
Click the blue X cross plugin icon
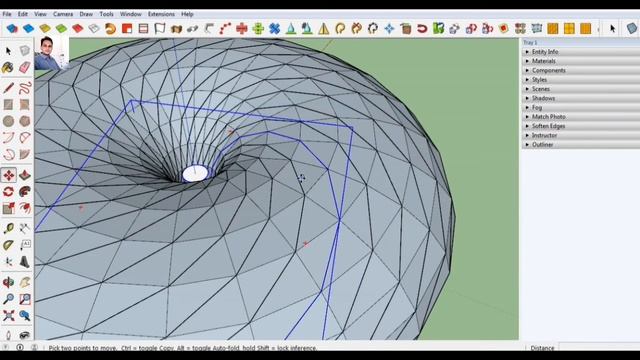pos(274,29)
